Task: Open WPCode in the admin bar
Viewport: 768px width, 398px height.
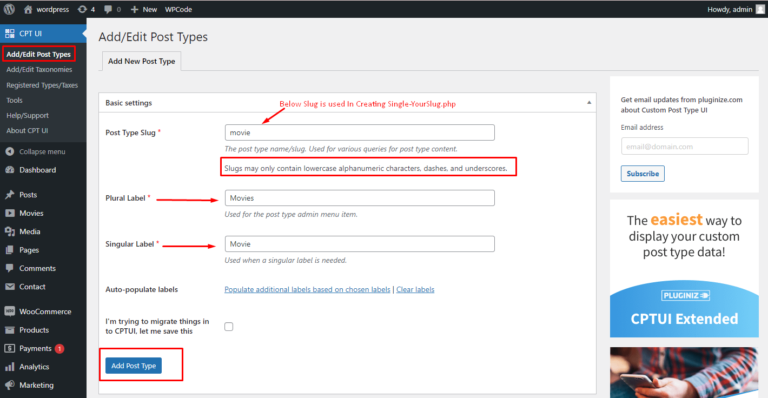Action: click(178, 9)
